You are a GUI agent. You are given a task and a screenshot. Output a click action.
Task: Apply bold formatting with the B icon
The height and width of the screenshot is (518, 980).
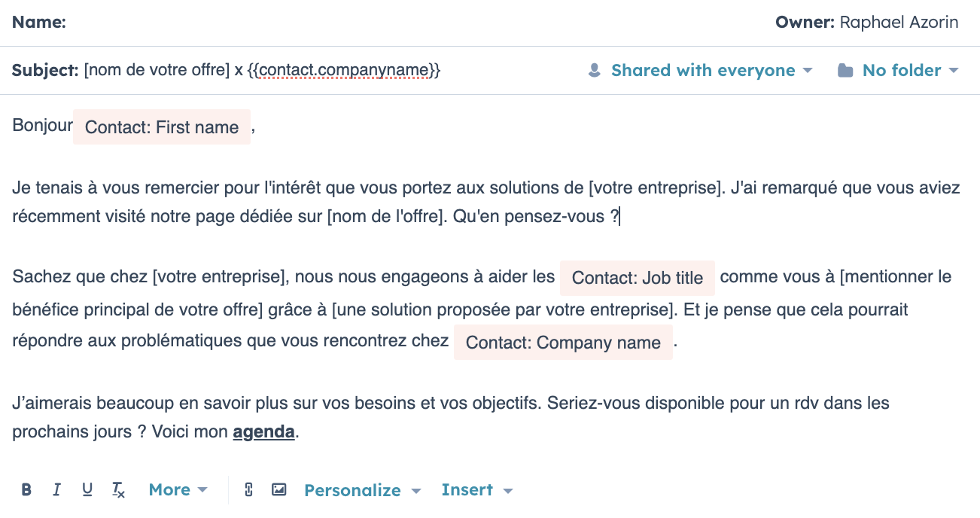[26, 490]
